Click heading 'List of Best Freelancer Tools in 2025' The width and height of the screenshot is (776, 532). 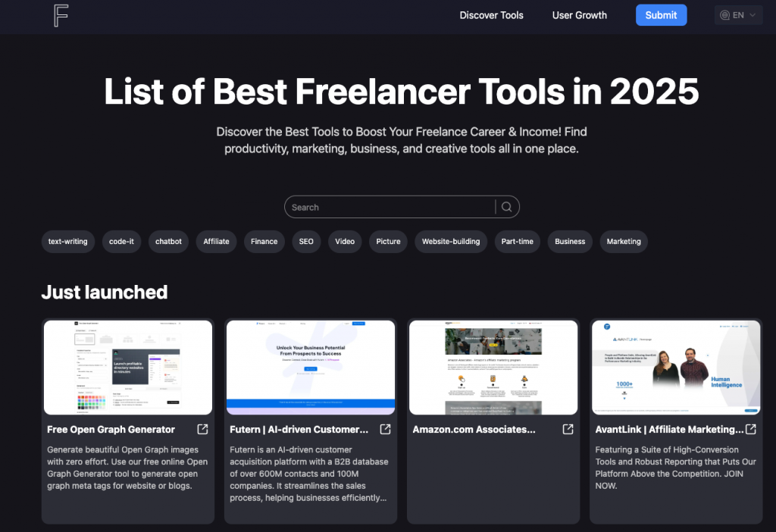[402, 92]
